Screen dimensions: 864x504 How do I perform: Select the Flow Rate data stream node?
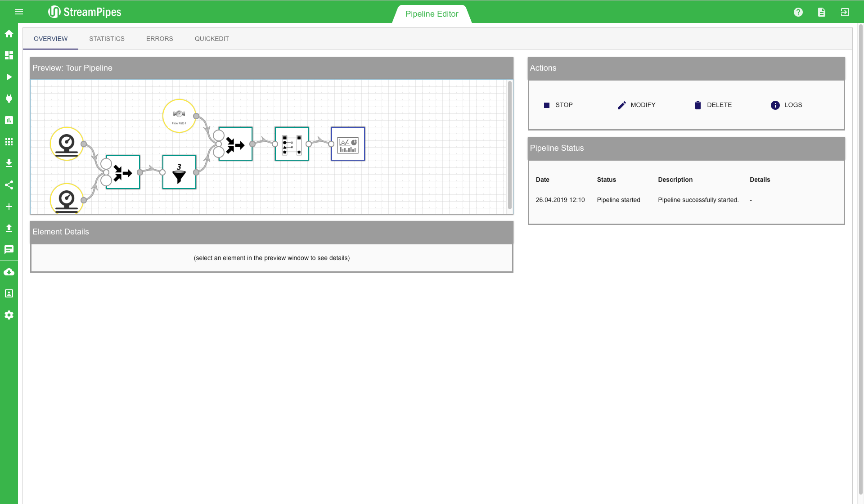[179, 116]
